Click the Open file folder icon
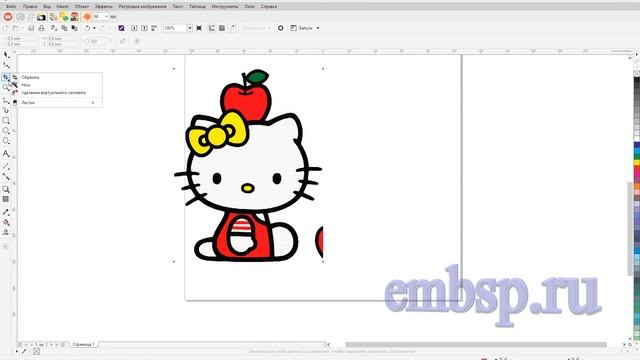 pos(16,28)
